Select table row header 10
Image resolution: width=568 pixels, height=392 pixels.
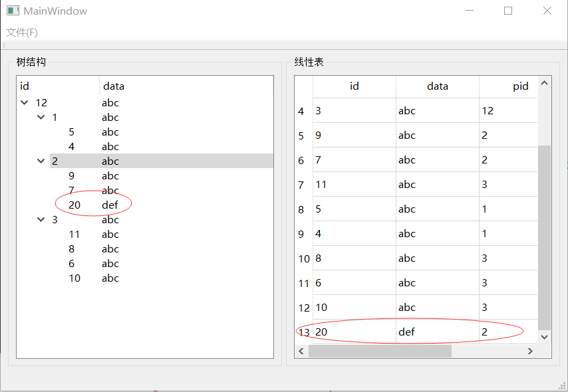304,259
